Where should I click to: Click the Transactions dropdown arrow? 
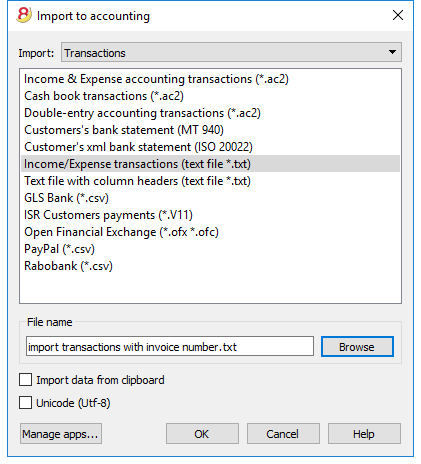[x=392, y=52]
